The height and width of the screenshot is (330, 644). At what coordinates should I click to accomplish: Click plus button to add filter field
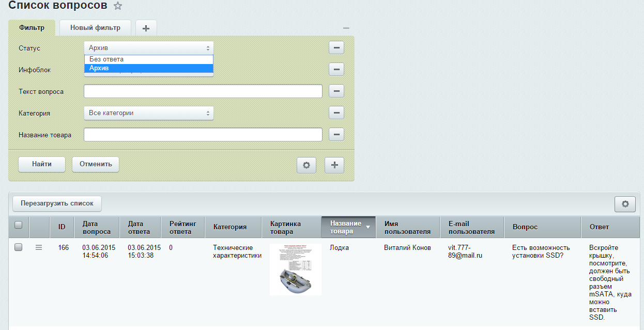(x=334, y=165)
